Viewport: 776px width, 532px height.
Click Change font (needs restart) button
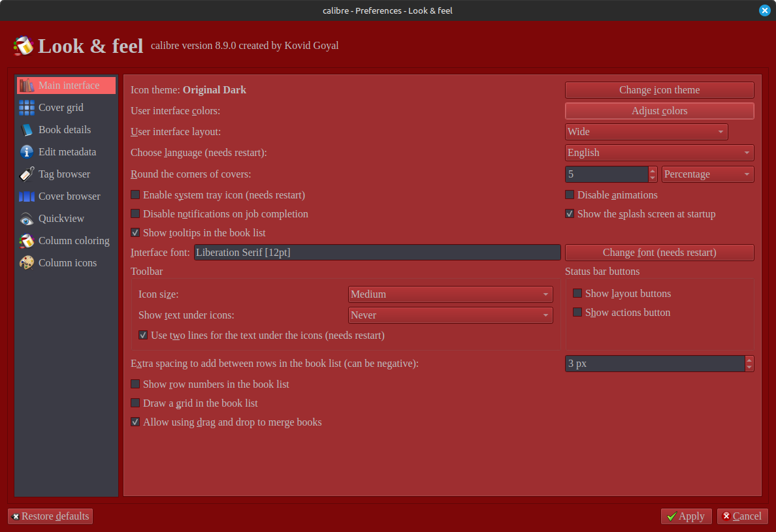click(x=659, y=253)
